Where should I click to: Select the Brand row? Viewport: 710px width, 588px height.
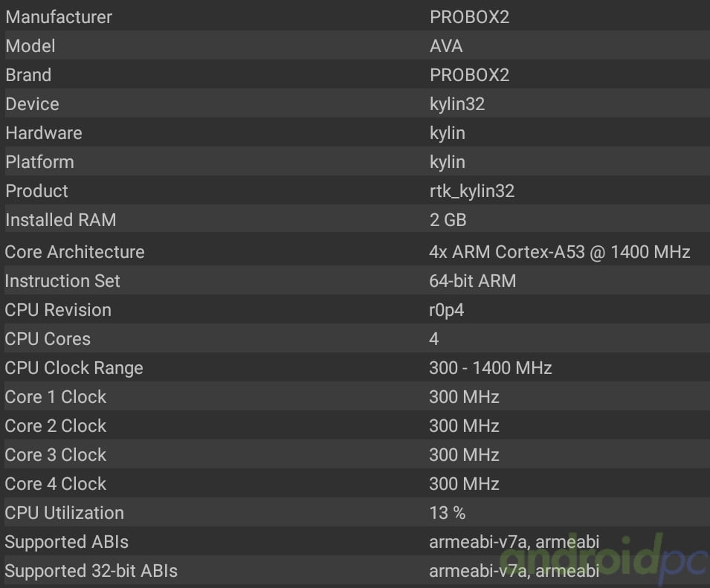tap(357, 74)
